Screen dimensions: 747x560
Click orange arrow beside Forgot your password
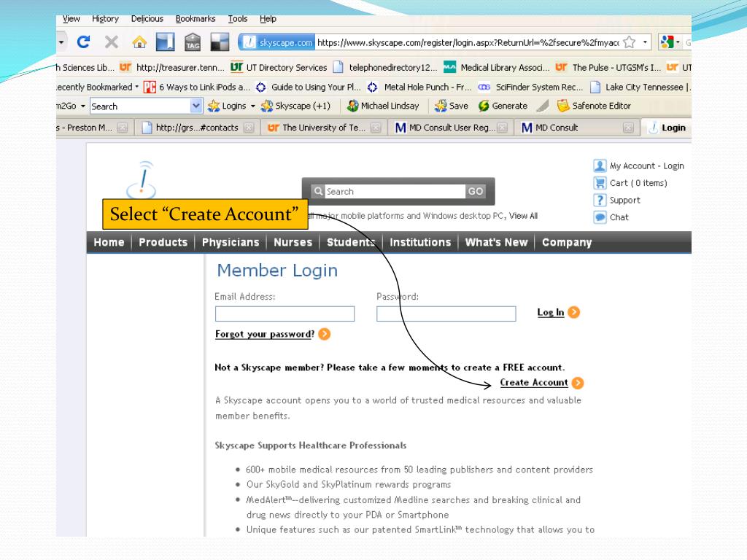325,334
